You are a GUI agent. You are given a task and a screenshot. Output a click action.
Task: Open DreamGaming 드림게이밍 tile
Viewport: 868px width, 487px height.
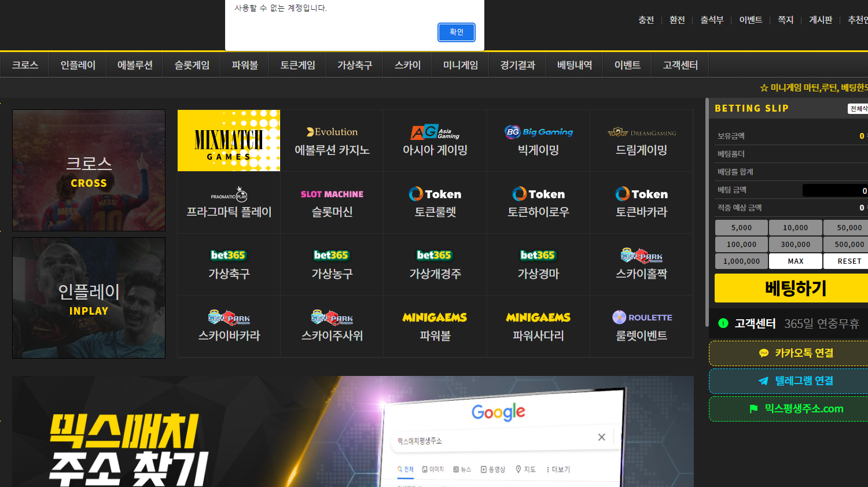(x=642, y=141)
